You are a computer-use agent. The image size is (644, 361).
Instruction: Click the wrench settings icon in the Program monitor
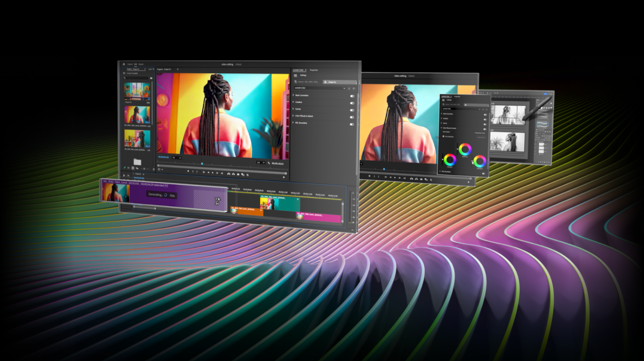pyautogui.click(x=269, y=163)
